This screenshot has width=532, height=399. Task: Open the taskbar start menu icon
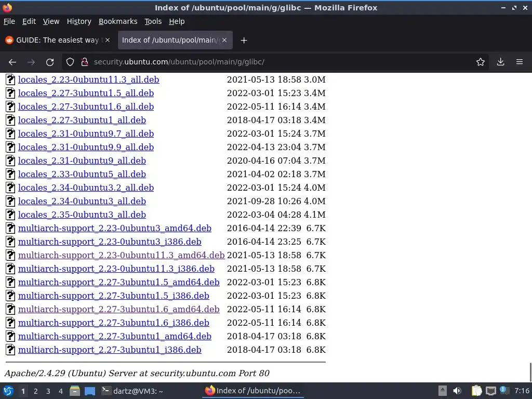(8, 391)
